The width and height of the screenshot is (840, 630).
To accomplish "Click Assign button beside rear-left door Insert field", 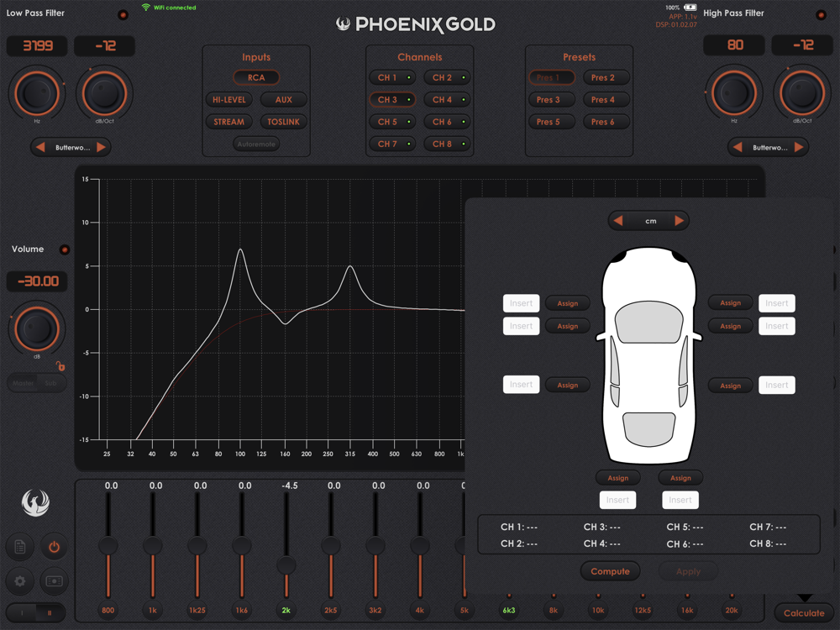I will point(567,386).
